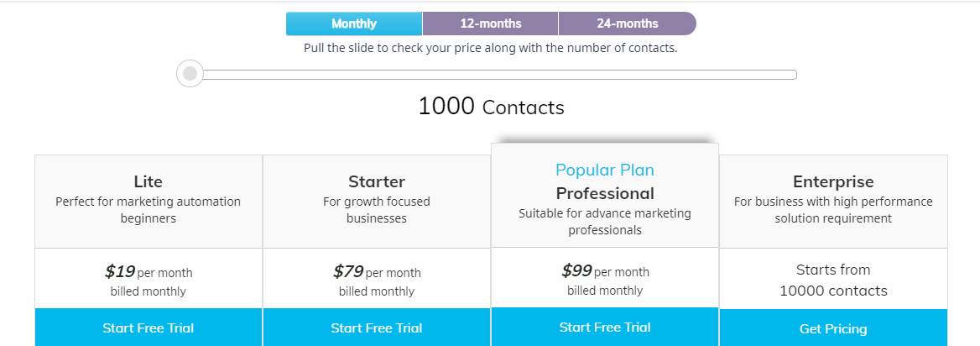Select the 12-months billing tab
Image resolution: width=980 pixels, height=346 pixels.
(491, 24)
